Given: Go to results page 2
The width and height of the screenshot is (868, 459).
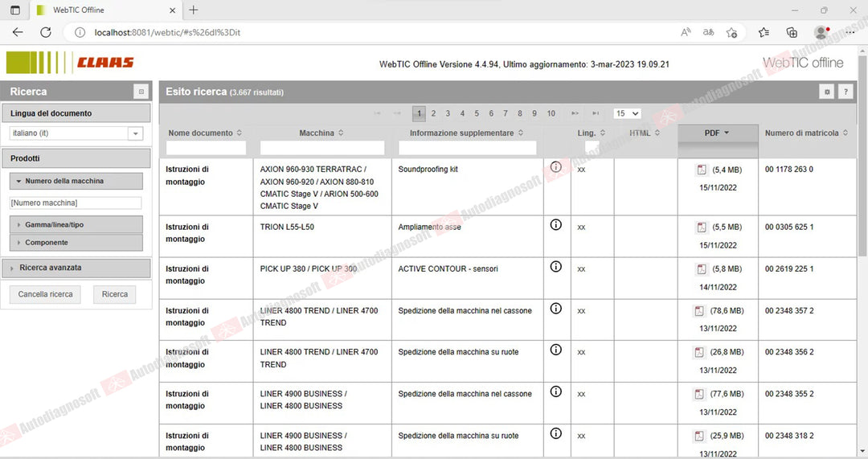Looking at the screenshot, I should [x=433, y=113].
